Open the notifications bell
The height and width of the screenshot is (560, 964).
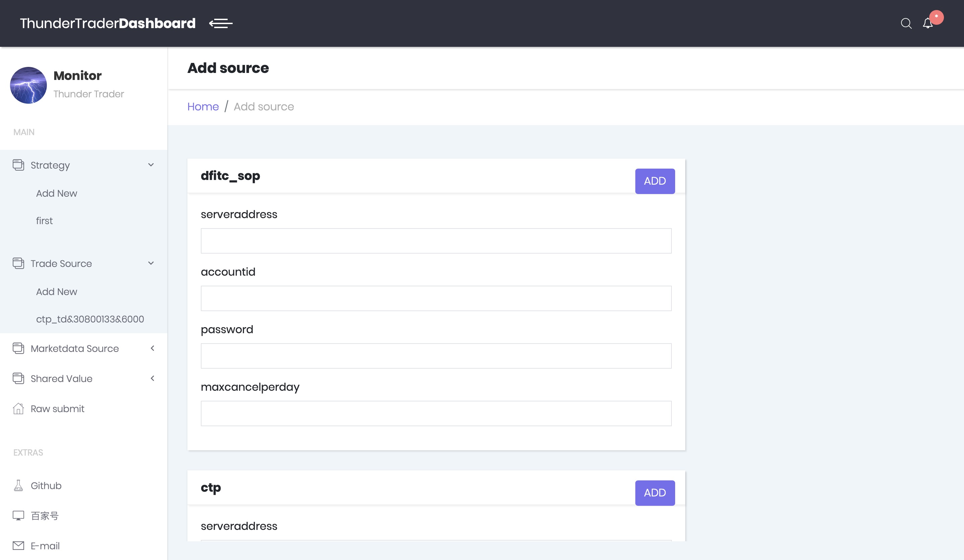[928, 23]
